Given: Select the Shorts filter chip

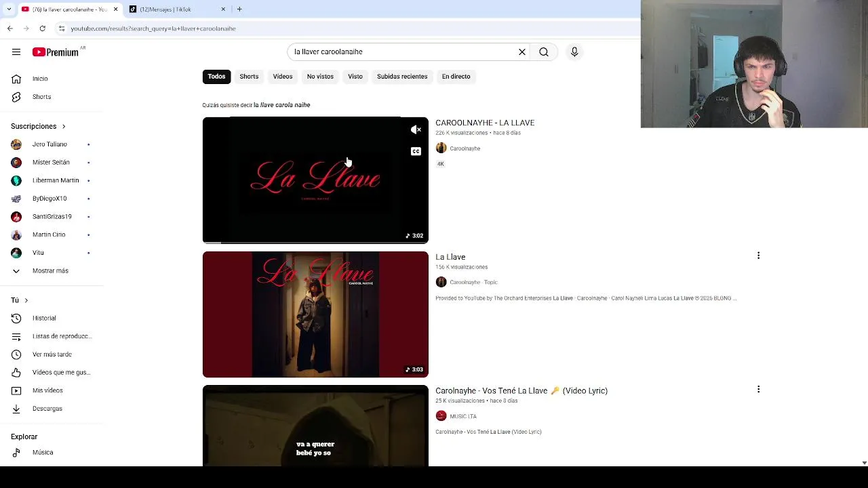Looking at the screenshot, I should tap(249, 77).
